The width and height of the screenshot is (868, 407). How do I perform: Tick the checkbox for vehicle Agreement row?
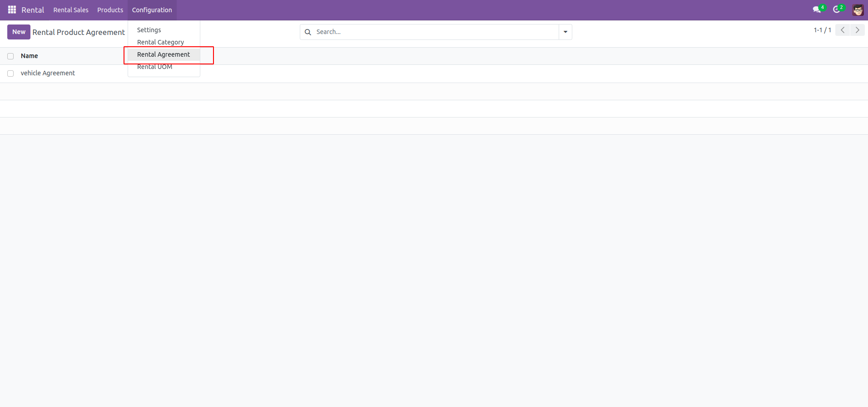(x=10, y=74)
